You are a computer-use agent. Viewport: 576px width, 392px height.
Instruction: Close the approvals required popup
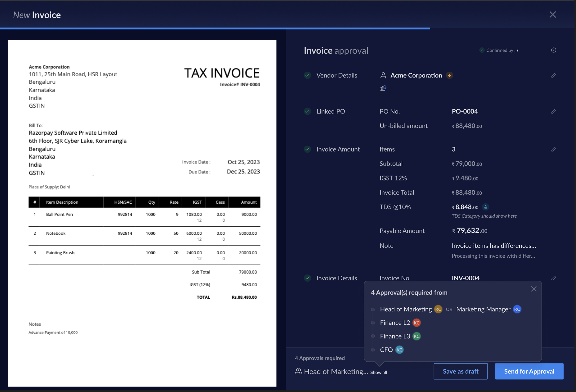click(533, 289)
